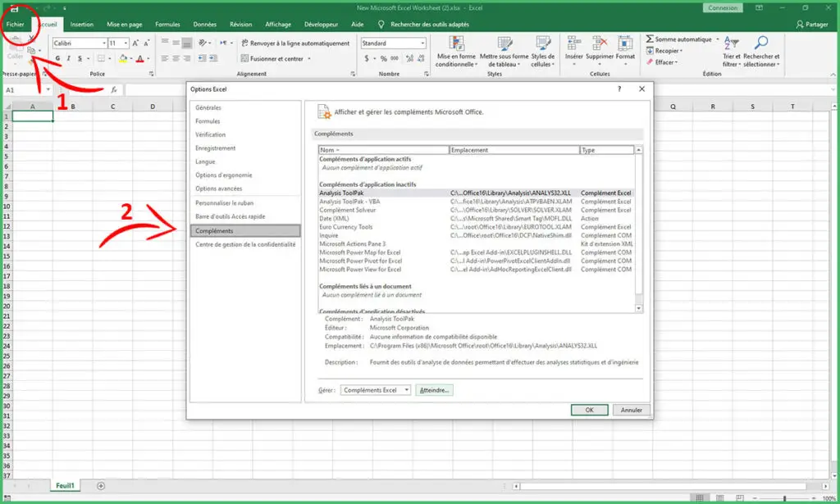Image resolution: width=840 pixels, height=504 pixels.
Task: Click the underline (S) icon
Action: tap(80, 58)
